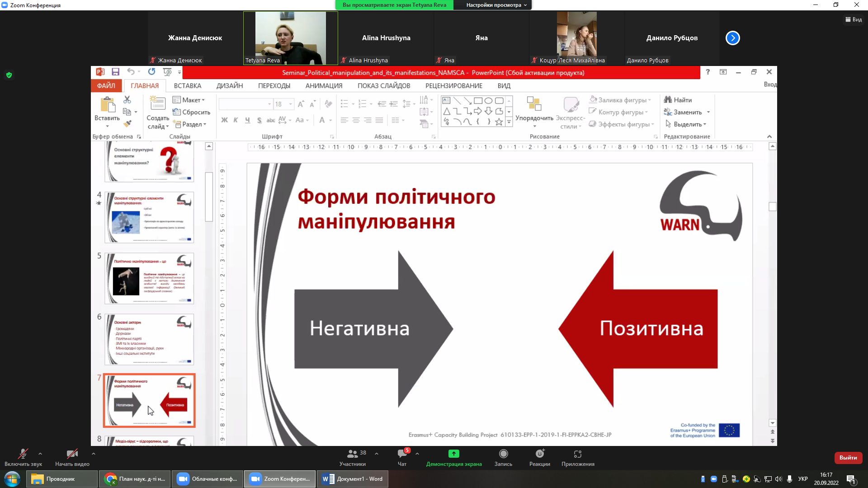This screenshot has height=488, width=868.
Task: Switch to the ПЕРЕХОДЫ ribbon tab
Action: pyautogui.click(x=274, y=85)
